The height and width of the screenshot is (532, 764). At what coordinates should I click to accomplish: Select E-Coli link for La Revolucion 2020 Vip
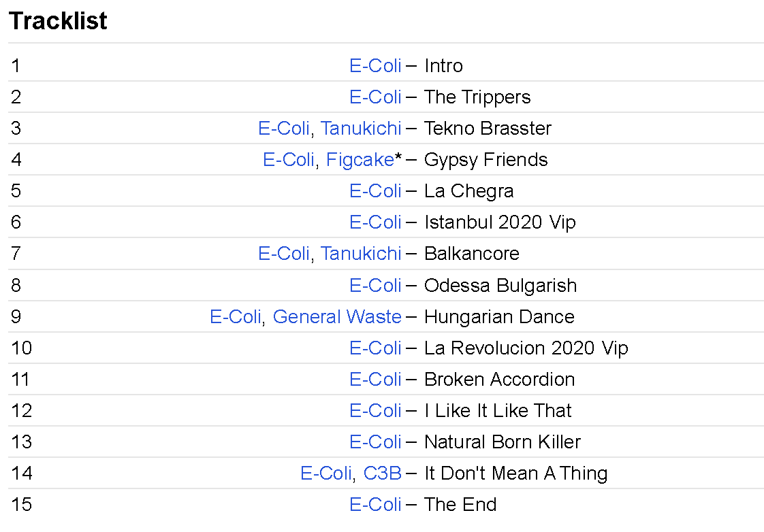point(375,348)
